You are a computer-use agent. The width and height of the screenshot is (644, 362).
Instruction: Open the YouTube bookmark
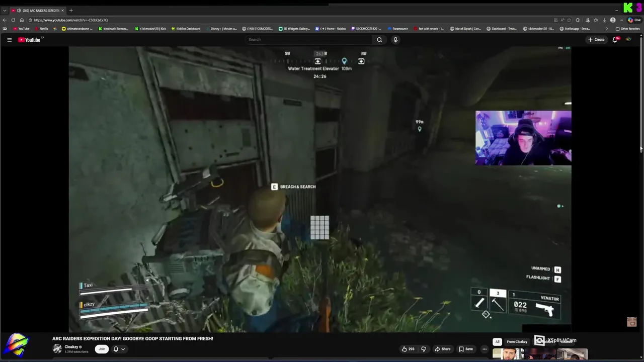pyautogui.click(x=21, y=29)
